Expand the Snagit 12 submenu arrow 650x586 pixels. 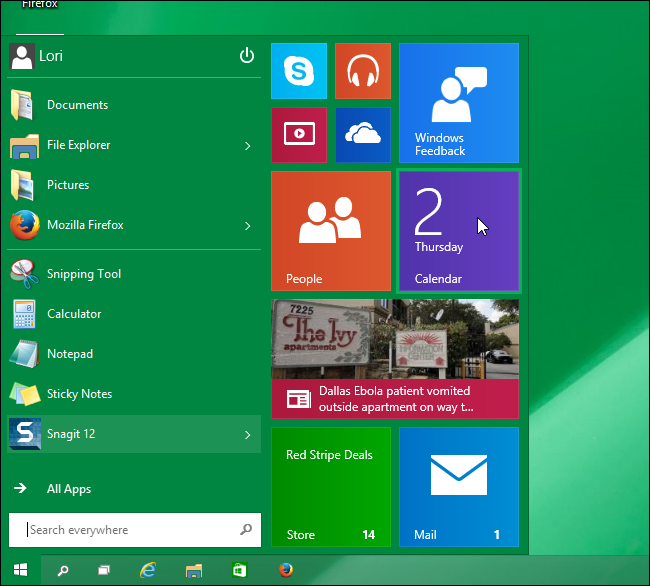point(247,435)
